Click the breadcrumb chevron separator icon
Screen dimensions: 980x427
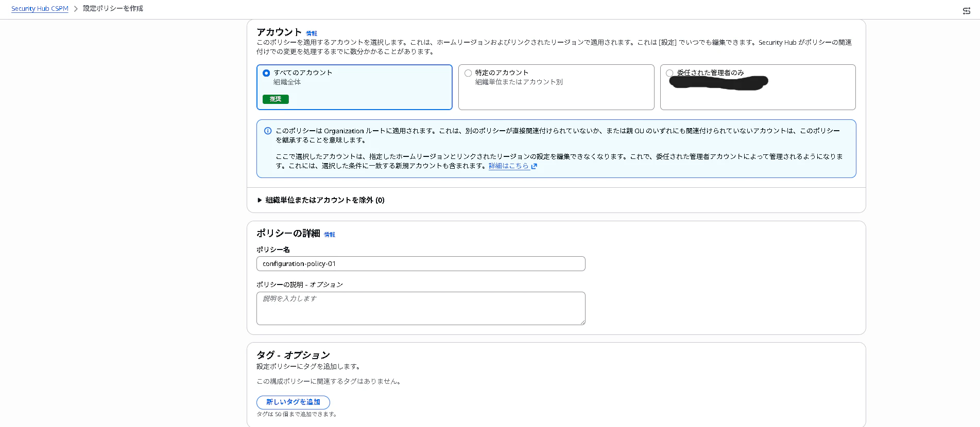[76, 9]
